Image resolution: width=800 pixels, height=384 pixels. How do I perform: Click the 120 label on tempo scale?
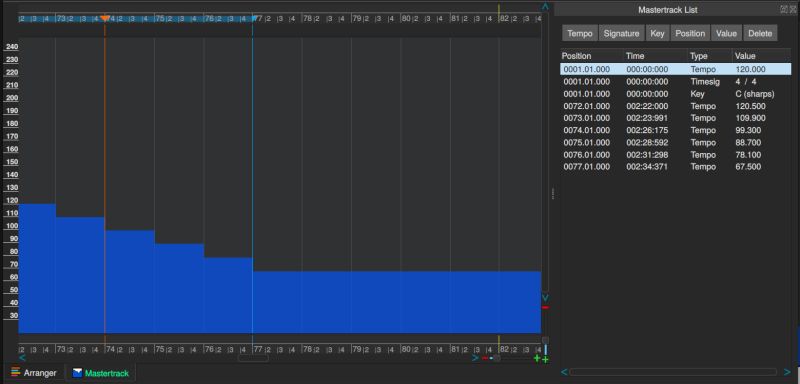click(x=12, y=200)
